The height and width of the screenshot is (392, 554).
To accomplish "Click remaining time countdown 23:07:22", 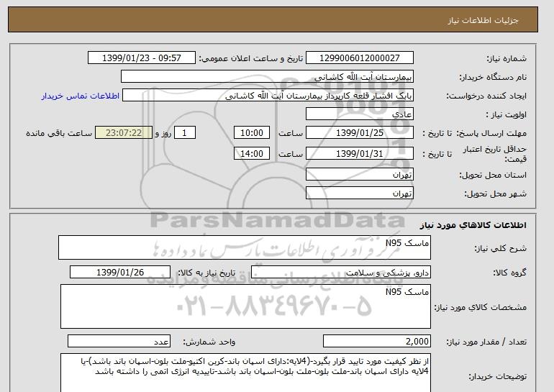I will [124, 133].
